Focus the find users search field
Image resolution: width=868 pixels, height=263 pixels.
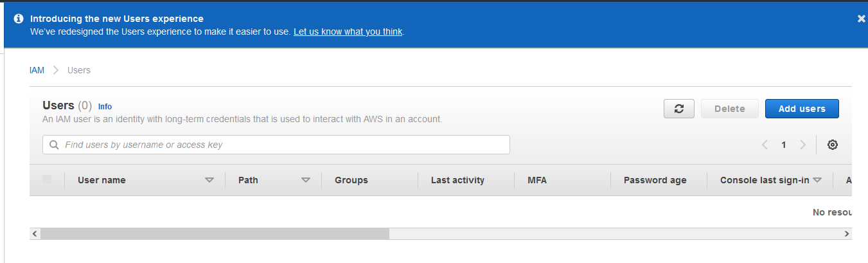(283, 145)
